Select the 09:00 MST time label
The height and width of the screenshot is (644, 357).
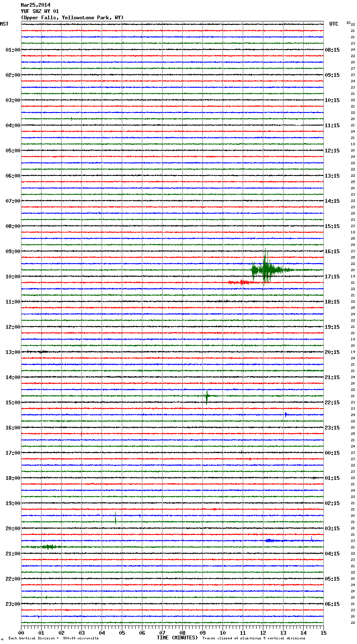coord(13,251)
